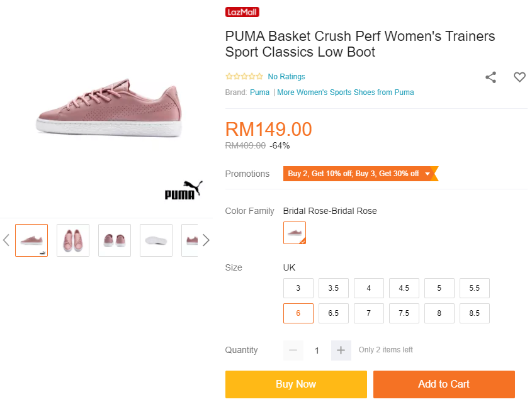This screenshot has width=532, height=409.
Task: View thumbnail showing pair of shoes from top
Action: click(73, 240)
